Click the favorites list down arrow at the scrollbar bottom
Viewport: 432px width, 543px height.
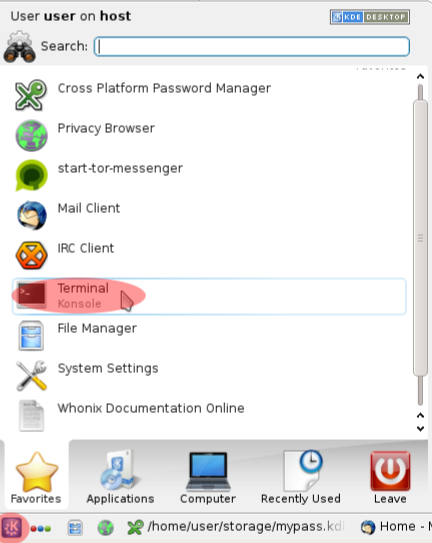(421, 429)
